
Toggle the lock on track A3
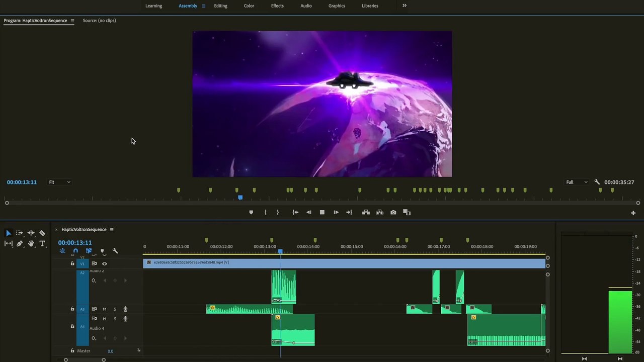point(72,309)
